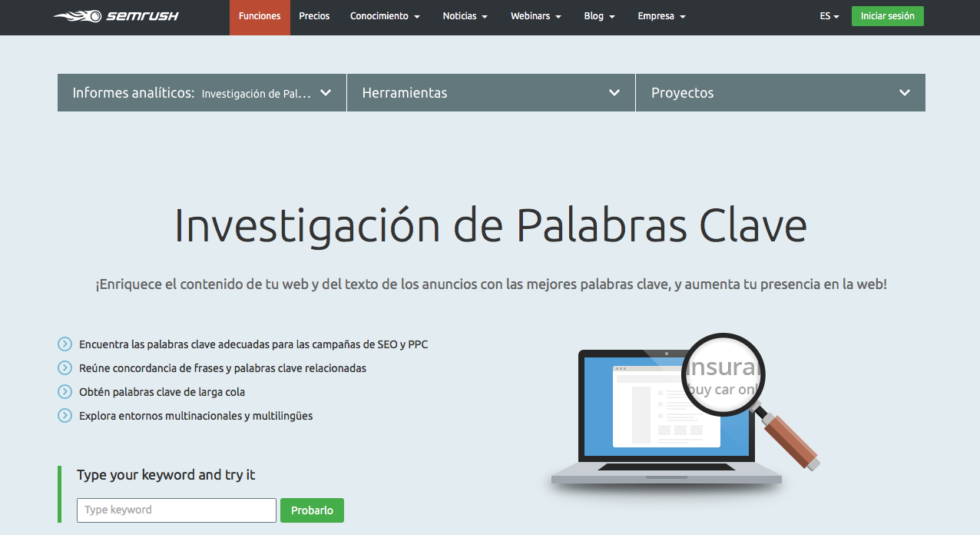Viewport: 980px width, 535px height.
Task: Click the arrow icon beside the SEO y PPC bullet
Action: point(64,344)
